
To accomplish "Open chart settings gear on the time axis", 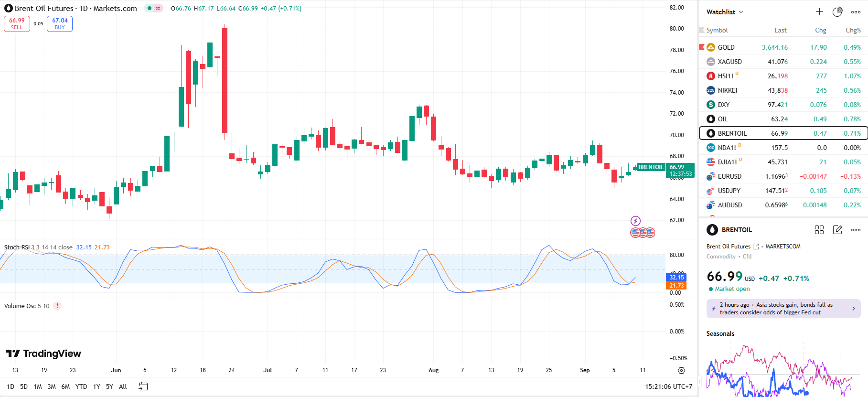I will (x=681, y=370).
